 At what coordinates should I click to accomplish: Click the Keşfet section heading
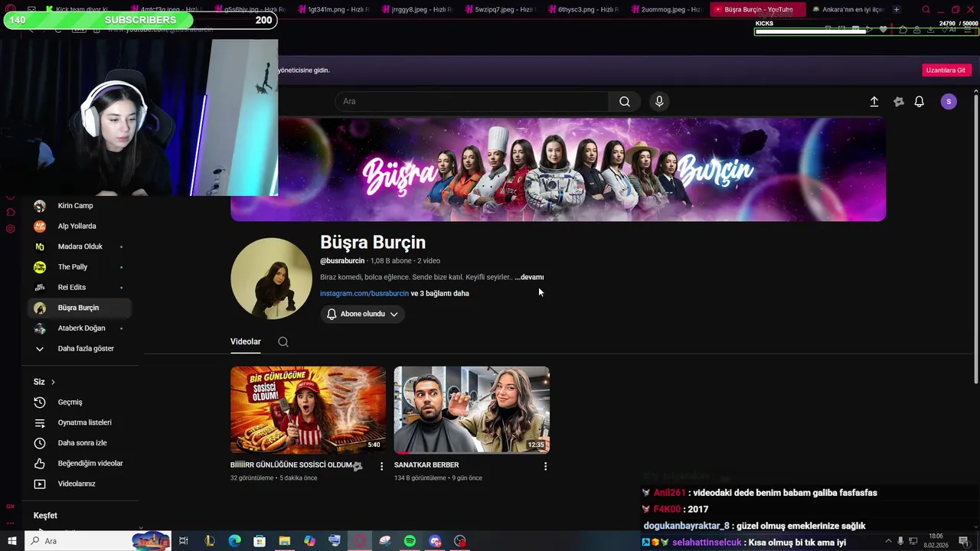point(45,516)
